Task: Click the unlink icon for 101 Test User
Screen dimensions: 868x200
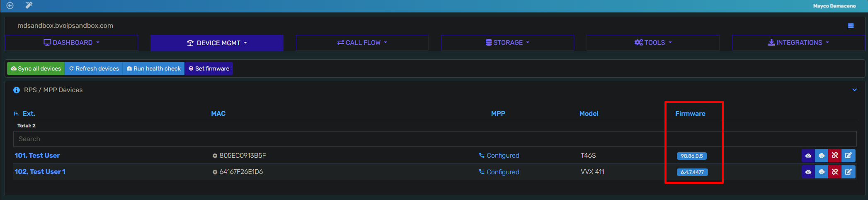Action: 835,156
